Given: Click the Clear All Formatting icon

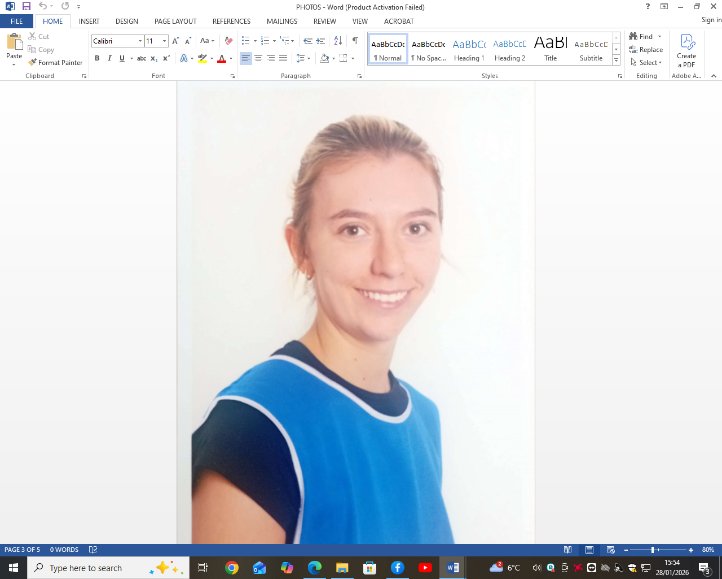Looking at the screenshot, I should tap(229, 41).
